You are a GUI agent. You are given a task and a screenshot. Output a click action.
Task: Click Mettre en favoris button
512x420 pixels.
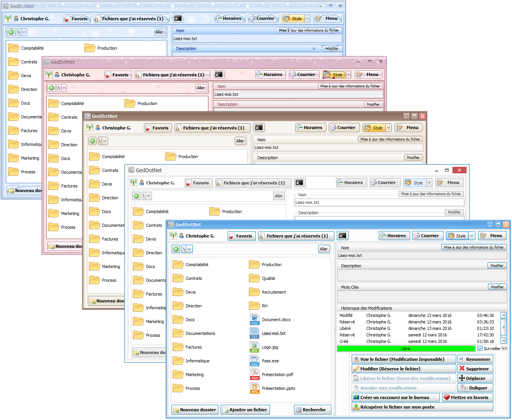[x=468, y=397]
